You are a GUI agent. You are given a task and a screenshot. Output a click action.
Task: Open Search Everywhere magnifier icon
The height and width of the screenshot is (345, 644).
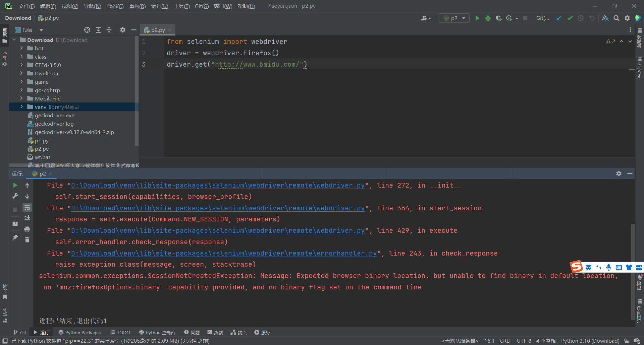(616, 18)
